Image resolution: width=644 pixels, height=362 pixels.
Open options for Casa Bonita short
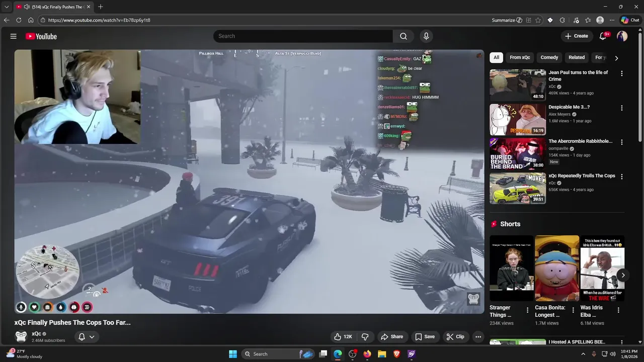click(573, 310)
